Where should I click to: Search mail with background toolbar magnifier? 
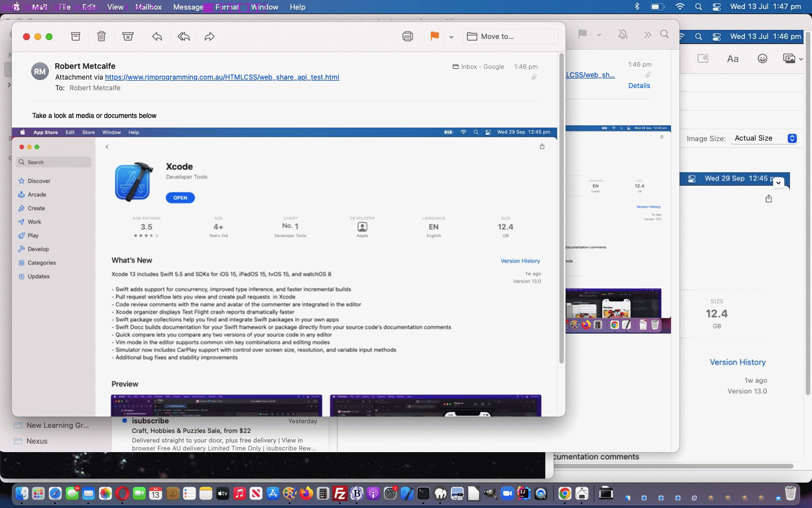click(x=665, y=34)
